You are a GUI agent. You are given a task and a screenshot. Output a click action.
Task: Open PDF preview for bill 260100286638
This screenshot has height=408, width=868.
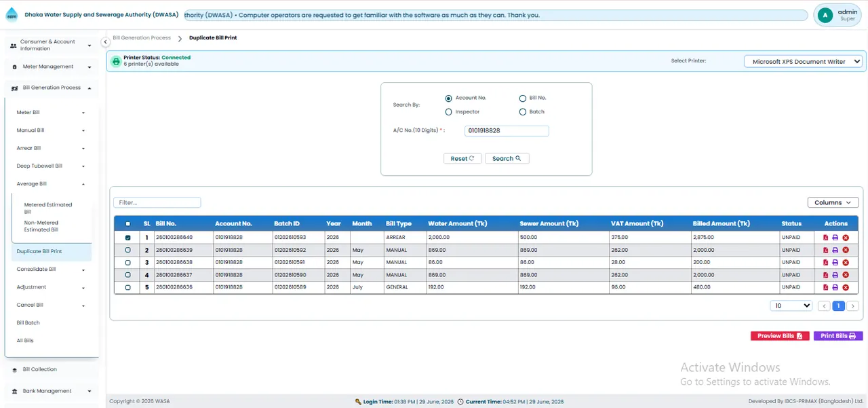pos(825,262)
